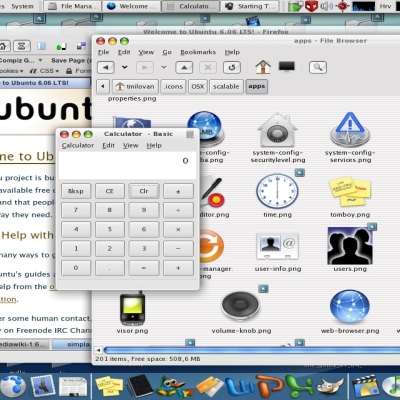Click the scrollbar left arrow in File Browser
Screen dimensions: 400x400
coord(98,350)
